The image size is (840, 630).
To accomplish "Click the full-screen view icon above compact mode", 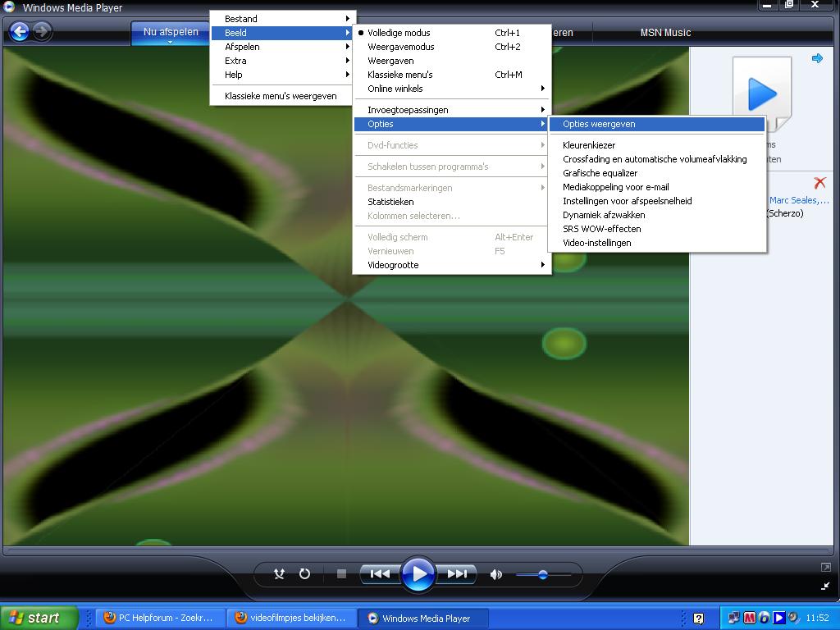I will (x=825, y=568).
